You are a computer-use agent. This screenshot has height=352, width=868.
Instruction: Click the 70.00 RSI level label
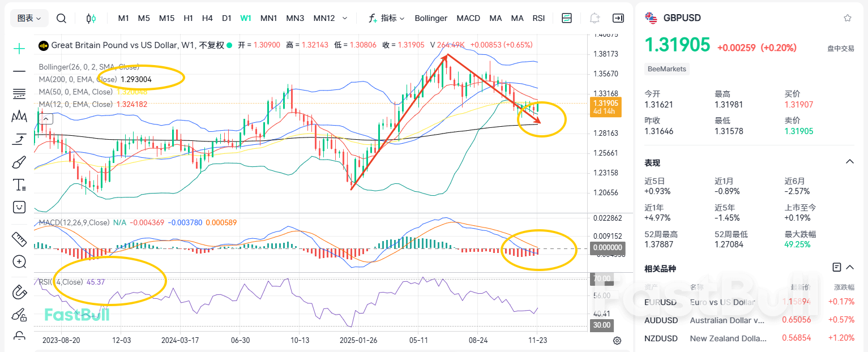pos(601,278)
